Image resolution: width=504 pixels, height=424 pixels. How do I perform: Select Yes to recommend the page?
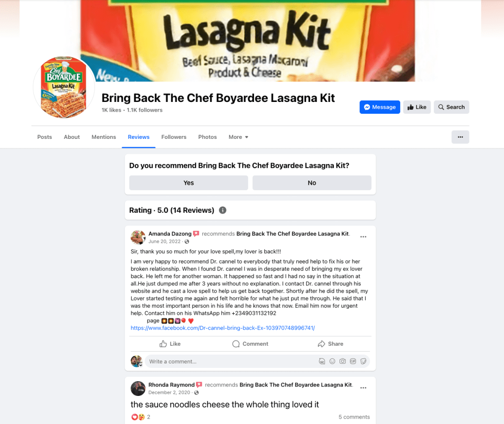189,183
